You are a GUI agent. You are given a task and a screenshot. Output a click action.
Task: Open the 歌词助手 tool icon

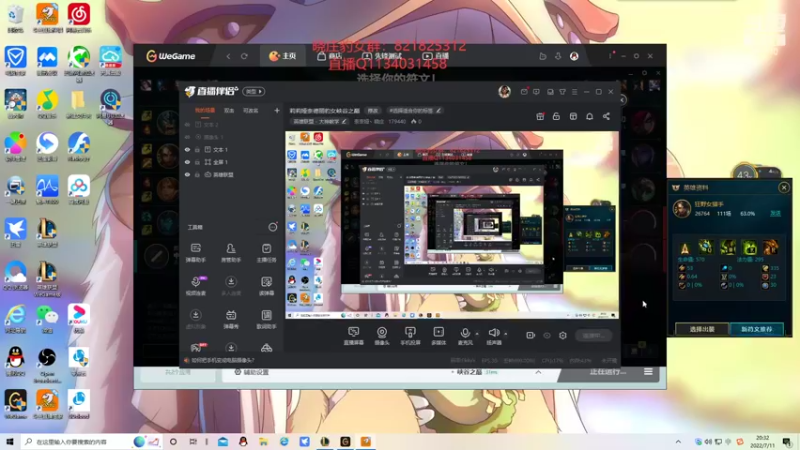tap(266, 319)
